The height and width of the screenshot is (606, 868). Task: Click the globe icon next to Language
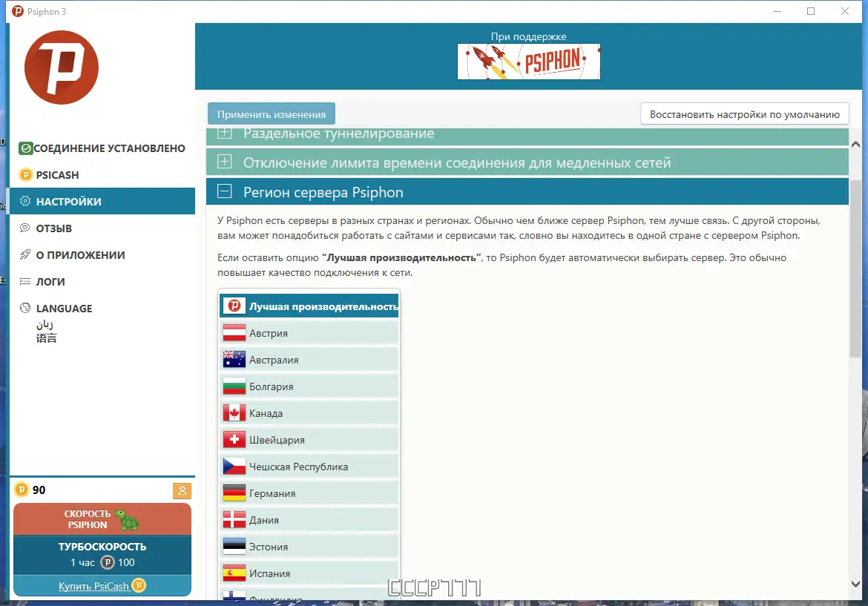(25, 308)
